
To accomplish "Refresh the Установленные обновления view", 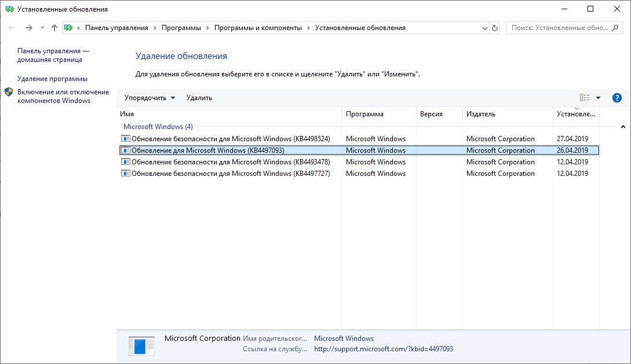I will pyautogui.click(x=495, y=28).
